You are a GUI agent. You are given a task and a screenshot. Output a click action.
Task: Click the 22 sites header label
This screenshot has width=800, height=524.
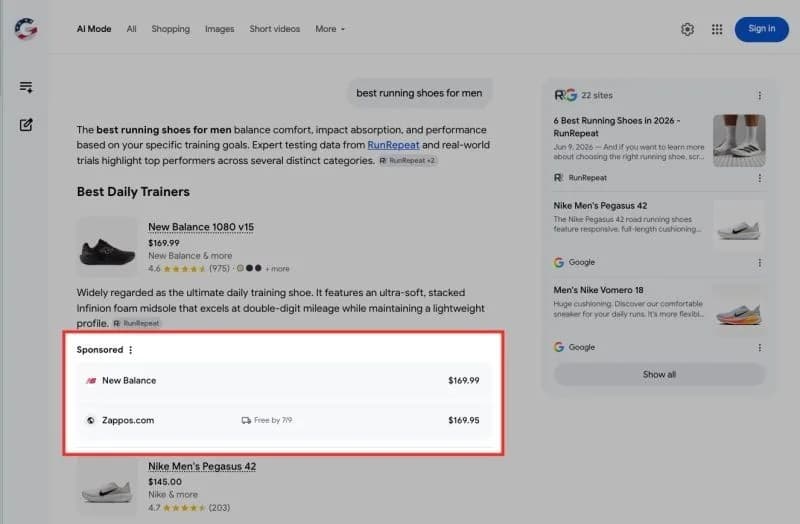[597, 95]
